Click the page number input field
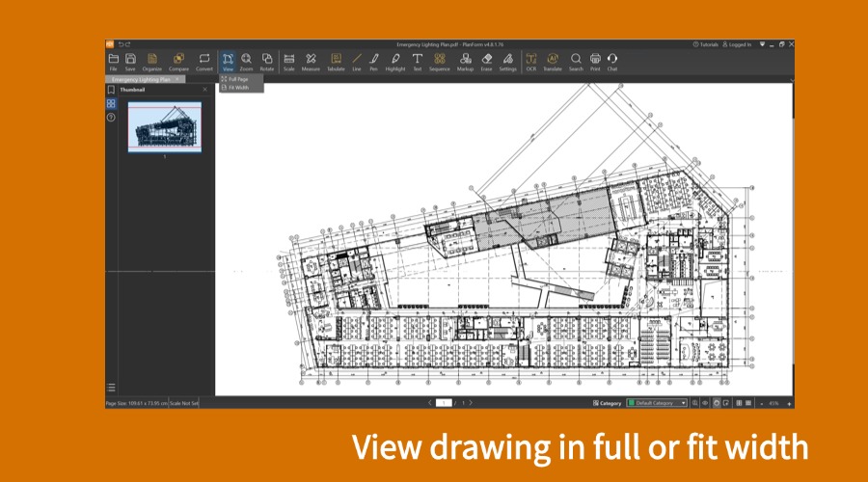The height and width of the screenshot is (482, 868). 444,403
